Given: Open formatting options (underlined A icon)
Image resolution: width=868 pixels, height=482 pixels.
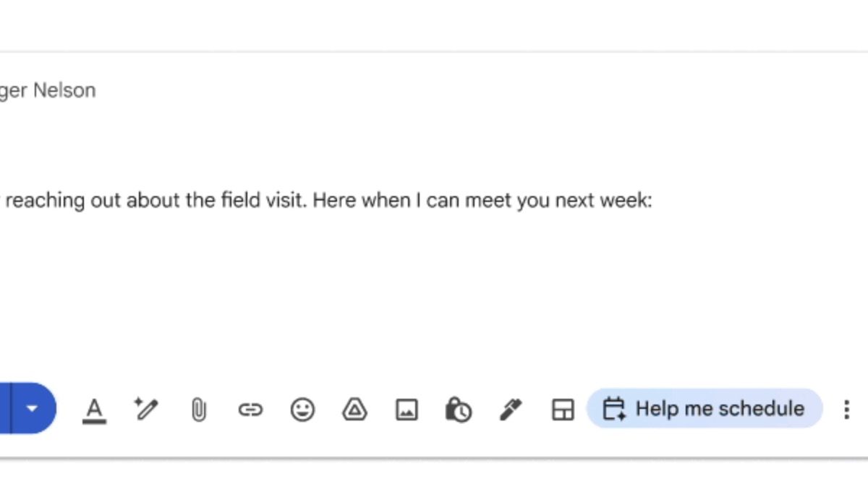Looking at the screenshot, I should pos(94,410).
